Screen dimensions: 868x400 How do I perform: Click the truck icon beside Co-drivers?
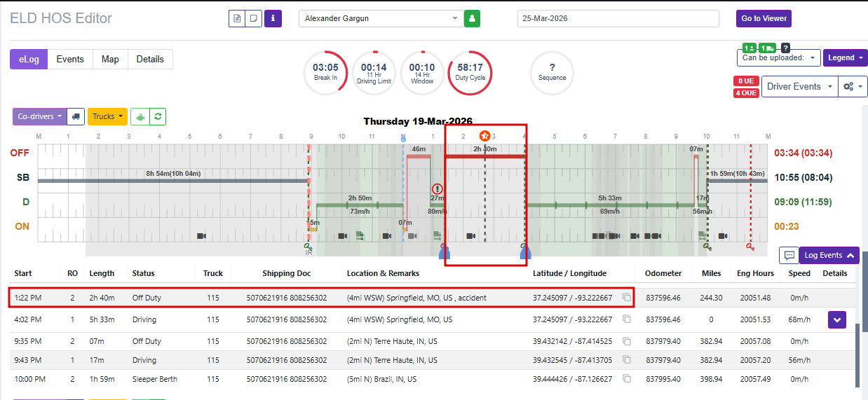click(76, 116)
